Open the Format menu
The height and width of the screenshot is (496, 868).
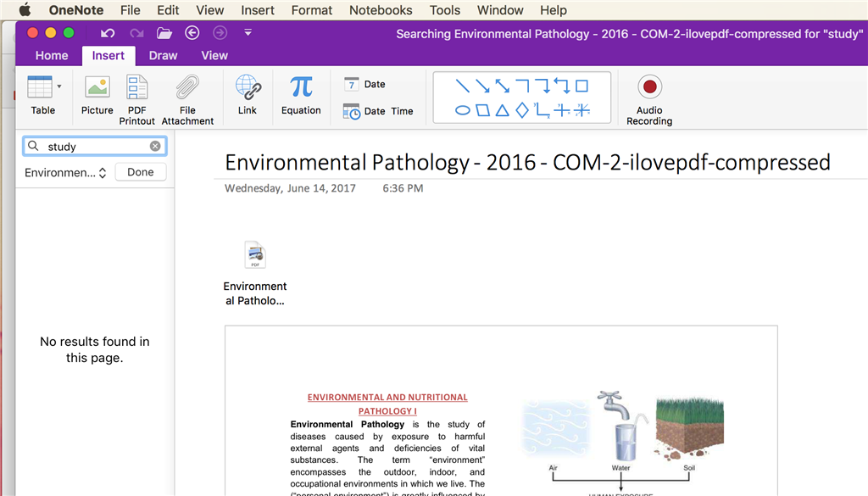[312, 10]
